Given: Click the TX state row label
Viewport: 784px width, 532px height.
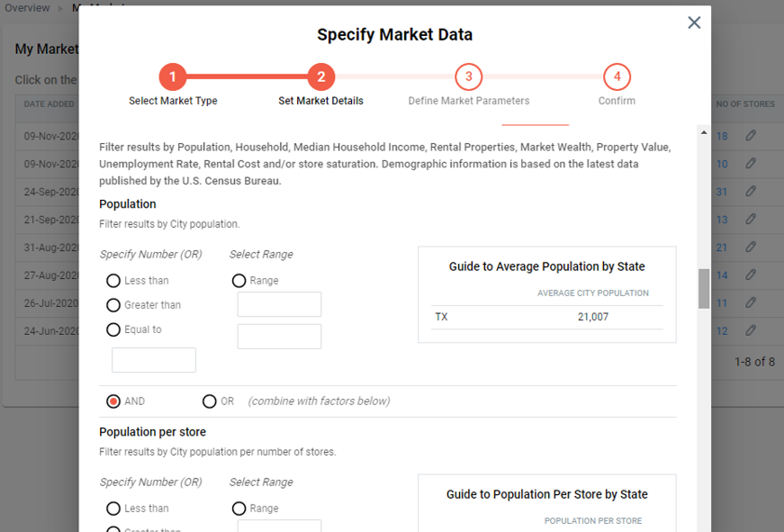Looking at the screenshot, I should pyautogui.click(x=441, y=317).
